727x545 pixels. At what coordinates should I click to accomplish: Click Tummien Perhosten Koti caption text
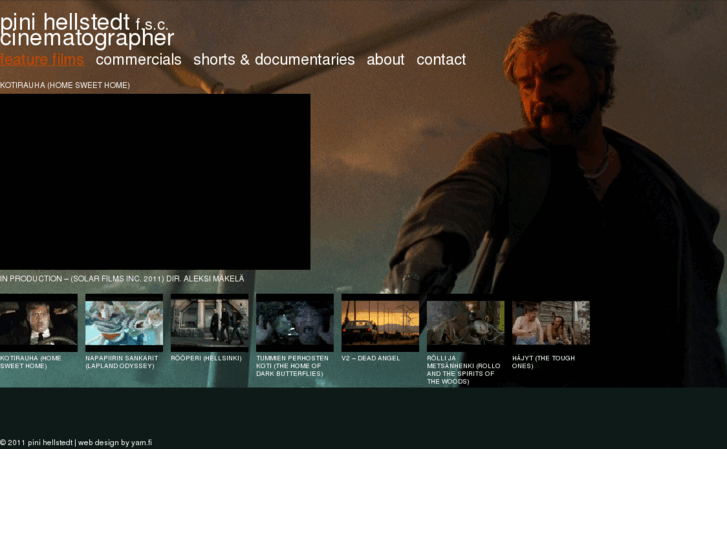(x=292, y=366)
